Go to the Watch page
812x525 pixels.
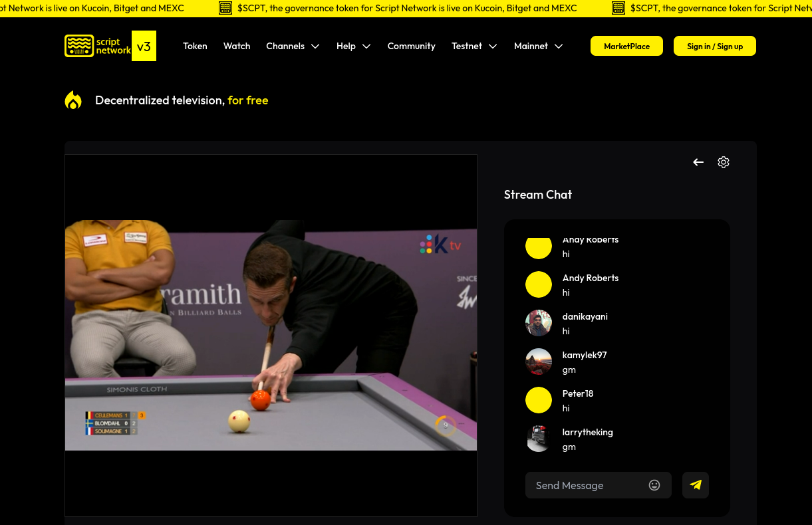(x=237, y=46)
